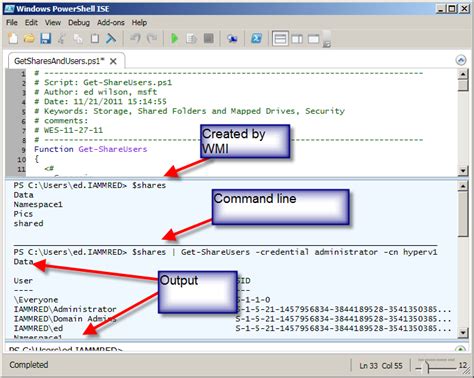Screen dimensions: 474x378
Task: Open a new remote PowerShell tab
Action: pos(232,39)
